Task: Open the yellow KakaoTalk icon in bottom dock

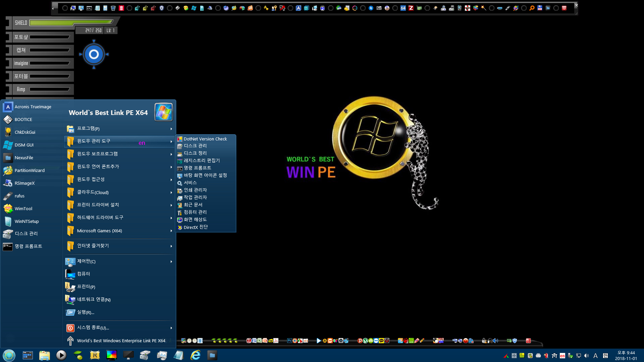Action: pyautogui.click(x=381, y=341)
